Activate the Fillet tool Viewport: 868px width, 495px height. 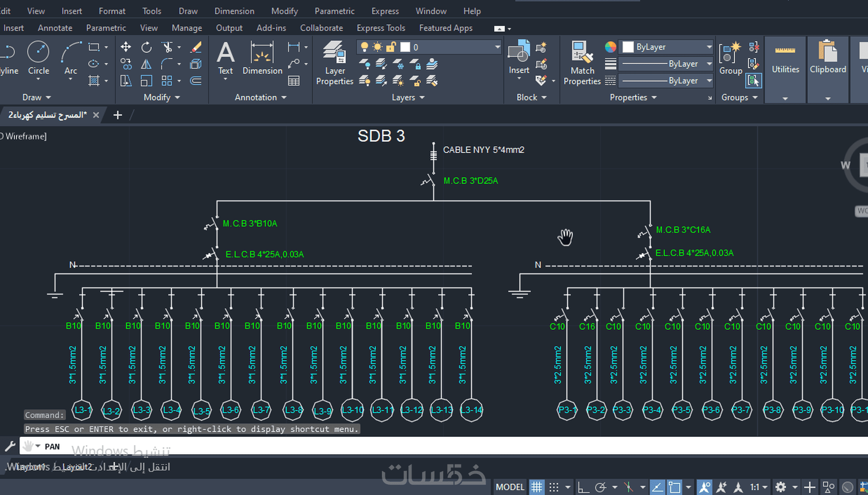pyautogui.click(x=167, y=64)
